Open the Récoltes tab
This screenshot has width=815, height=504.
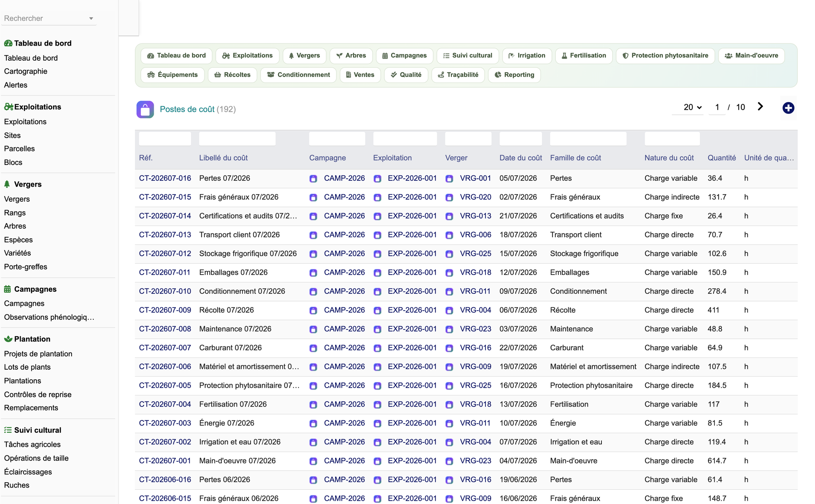pyautogui.click(x=232, y=75)
